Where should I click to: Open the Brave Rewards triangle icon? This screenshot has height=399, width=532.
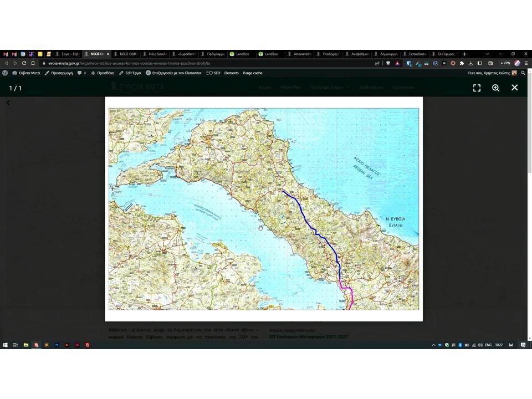pyautogui.click(x=397, y=63)
